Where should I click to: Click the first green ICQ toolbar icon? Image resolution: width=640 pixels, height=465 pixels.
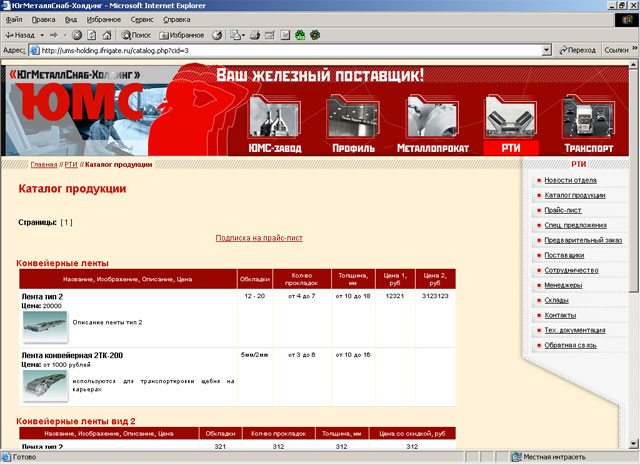(300, 35)
